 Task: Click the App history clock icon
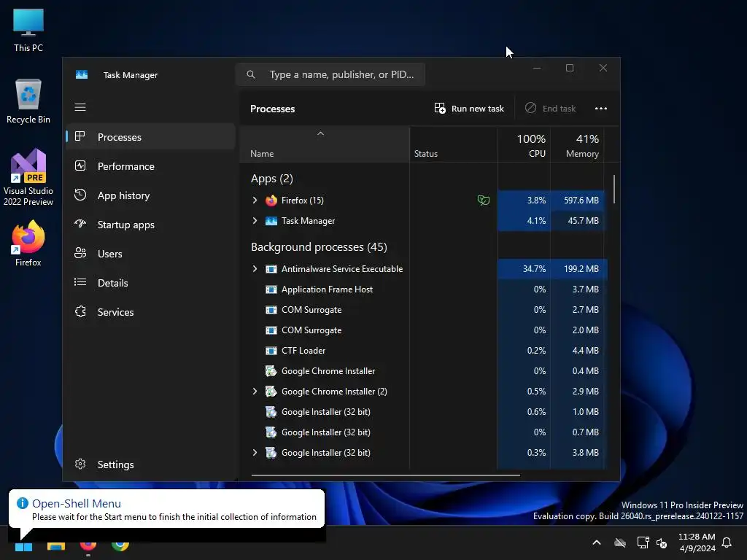(80, 195)
